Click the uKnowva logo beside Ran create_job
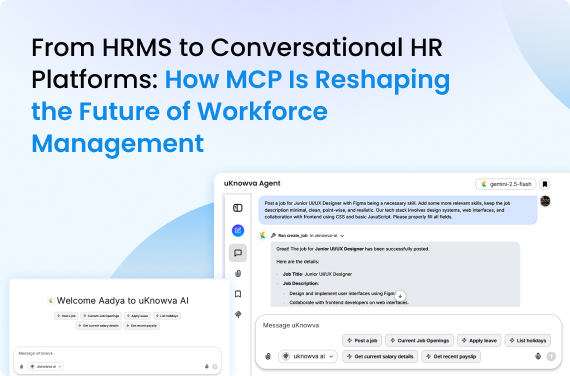Image resolution: width=570 pixels, height=376 pixels. 262,236
